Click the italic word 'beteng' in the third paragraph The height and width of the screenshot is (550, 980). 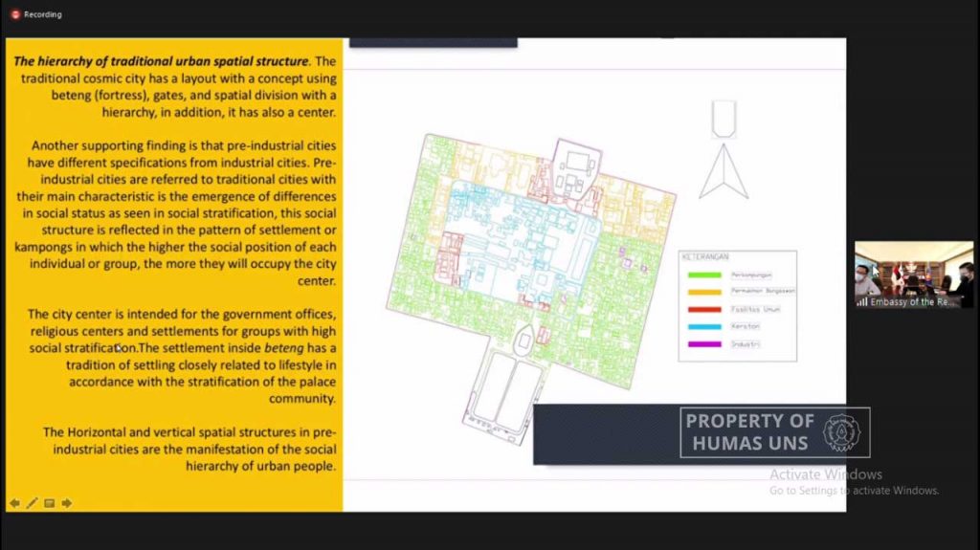[283, 348]
